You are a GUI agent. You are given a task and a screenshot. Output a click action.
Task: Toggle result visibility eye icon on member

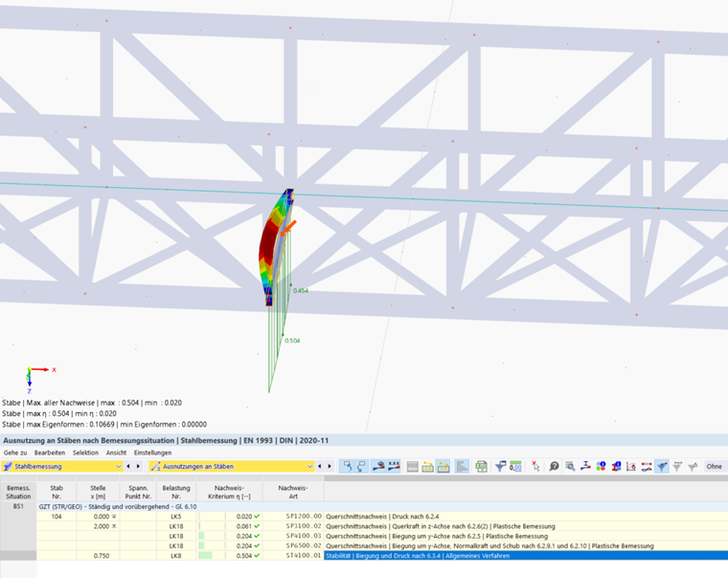378,466
